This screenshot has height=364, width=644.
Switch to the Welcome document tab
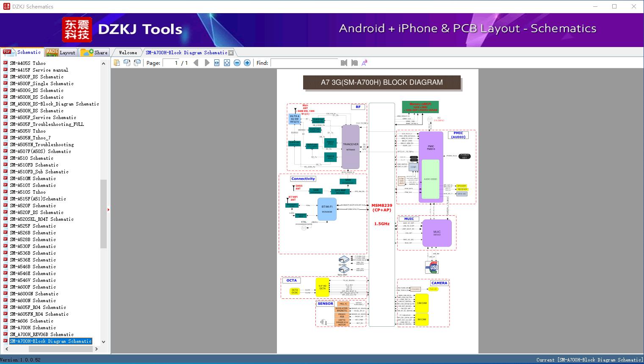point(128,53)
